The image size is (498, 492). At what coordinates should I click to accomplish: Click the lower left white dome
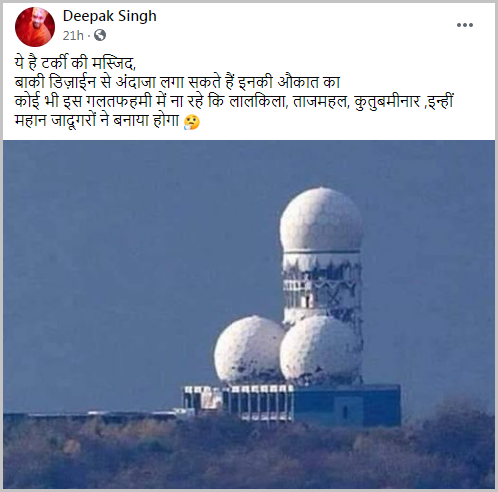tap(250, 350)
